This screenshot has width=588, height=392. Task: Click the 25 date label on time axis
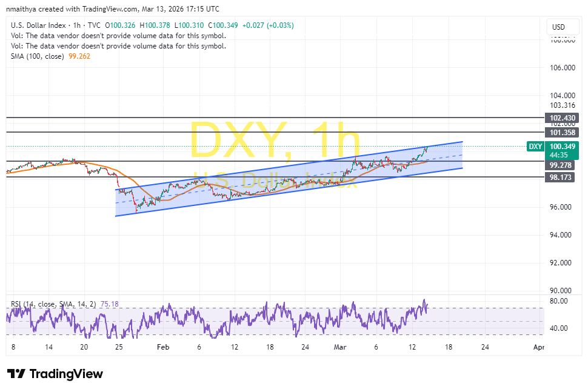(119, 347)
